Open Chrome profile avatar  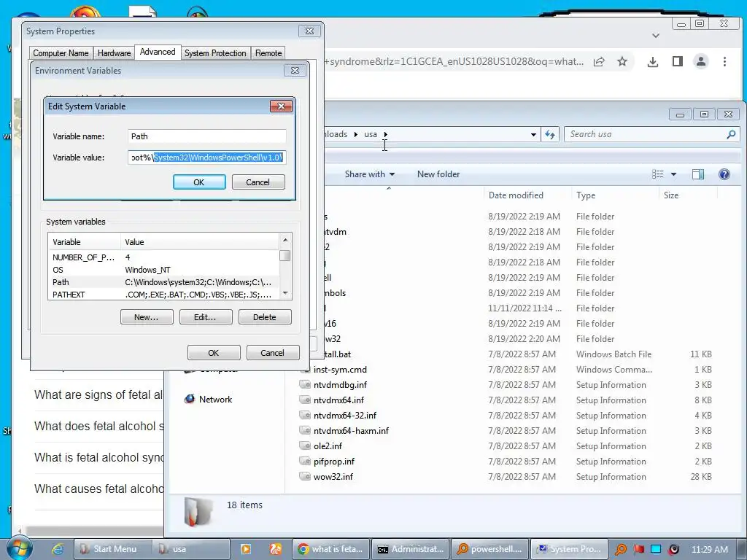pyautogui.click(x=701, y=61)
